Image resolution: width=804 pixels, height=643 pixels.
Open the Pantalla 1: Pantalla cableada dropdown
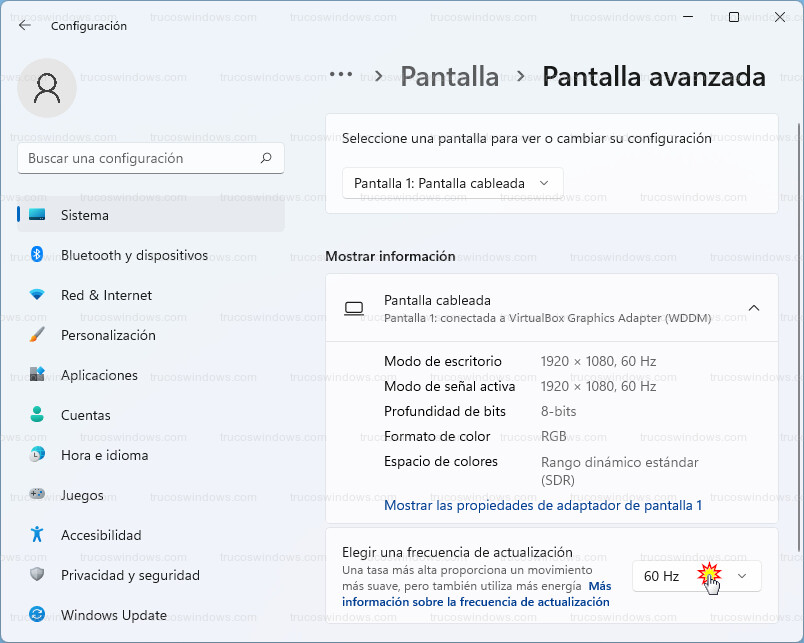click(452, 183)
